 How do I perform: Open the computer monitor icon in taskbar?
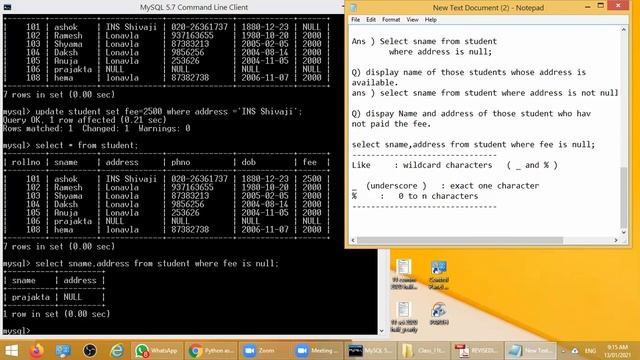coord(63,351)
